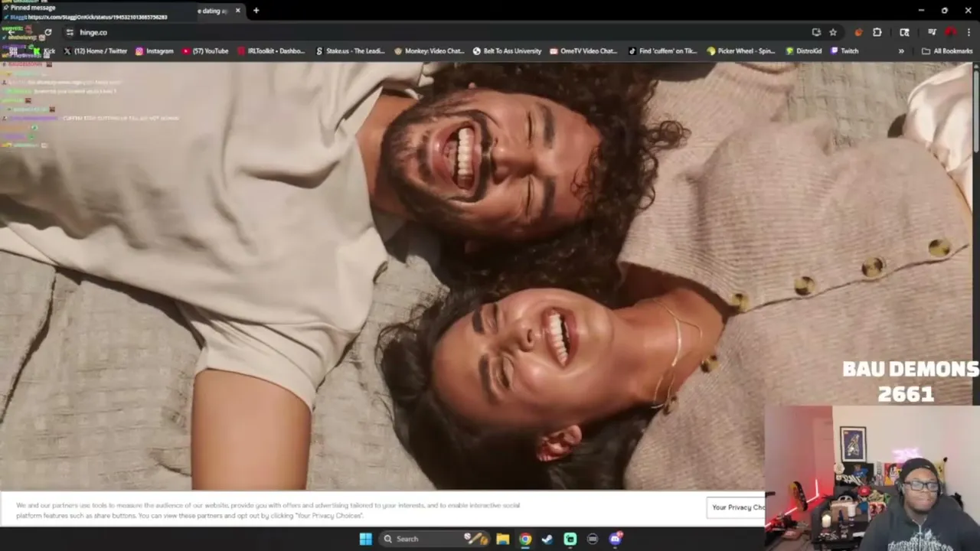
Task: Open the YouTube bookmark
Action: coord(205,51)
